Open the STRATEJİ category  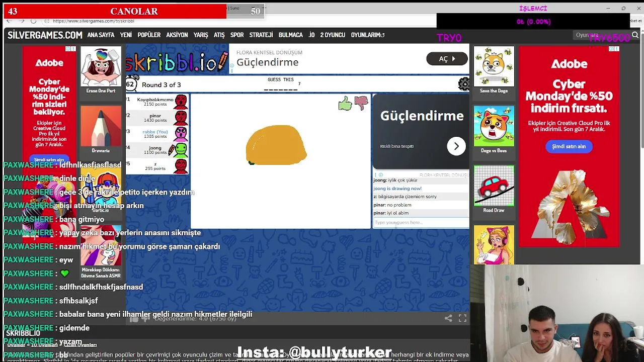(261, 35)
